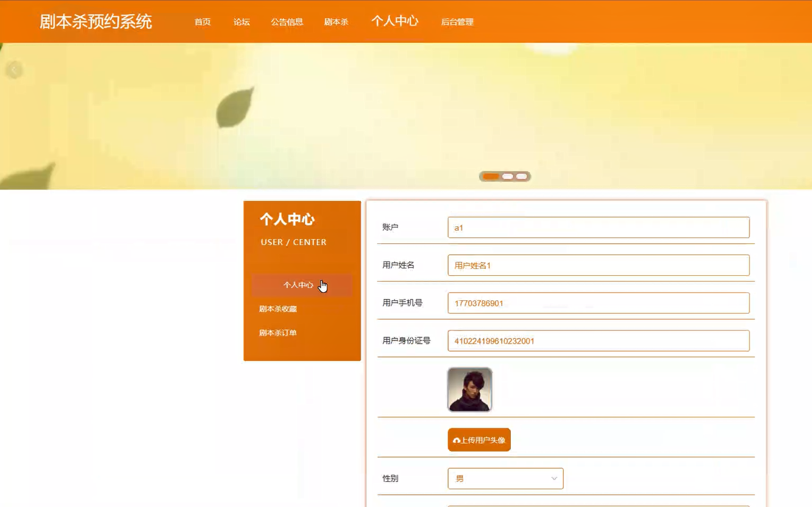The image size is (812, 507).
Task: Select the second carousel indicator dot
Action: pyautogui.click(x=507, y=176)
